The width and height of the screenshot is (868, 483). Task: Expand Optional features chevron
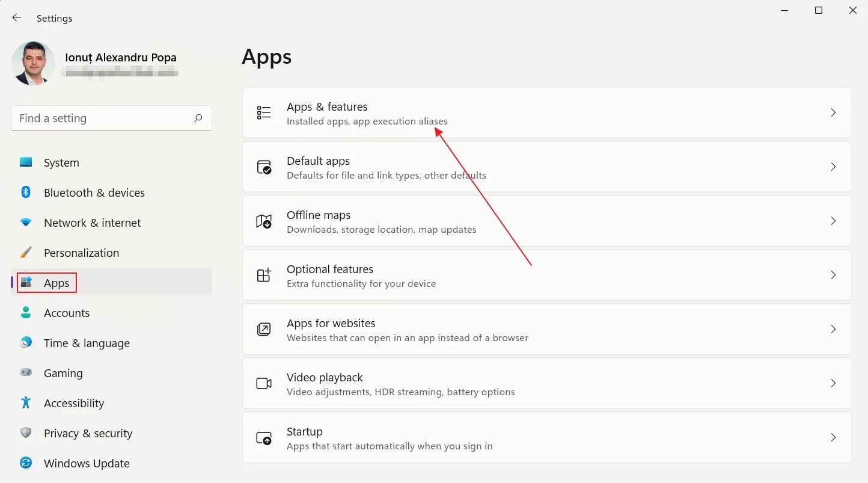click(x=833, y=275)
